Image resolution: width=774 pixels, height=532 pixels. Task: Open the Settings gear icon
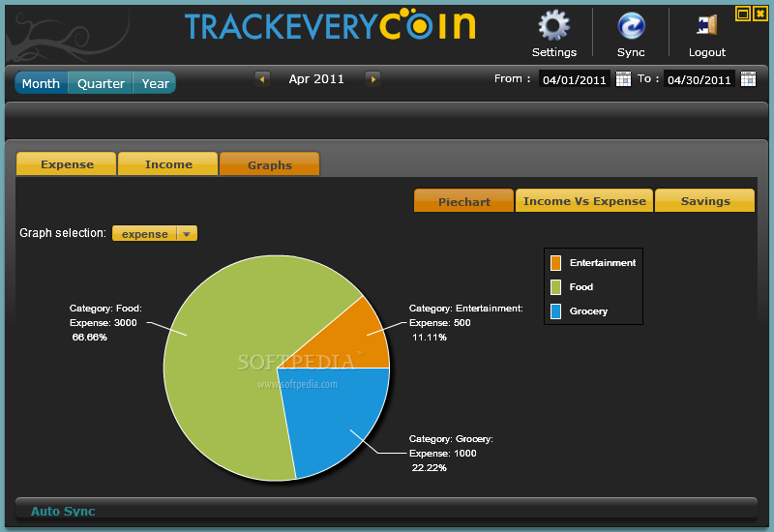(x=553, y=25)
